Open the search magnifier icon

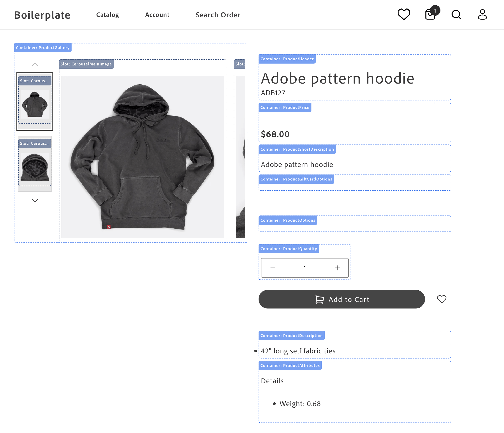[x=456, y=15]
